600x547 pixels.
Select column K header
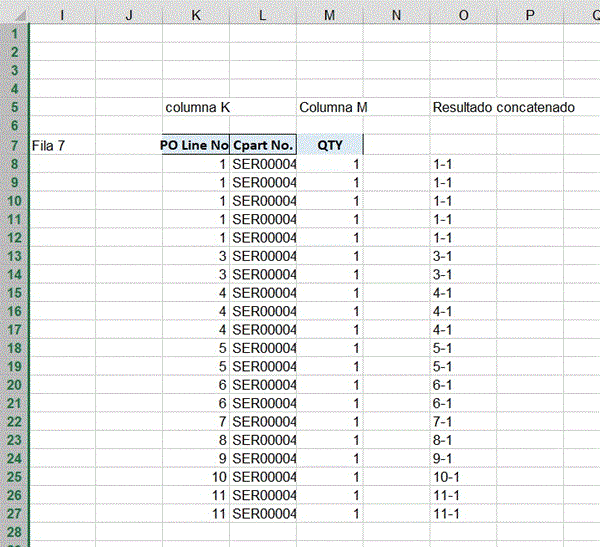[195, 13]
